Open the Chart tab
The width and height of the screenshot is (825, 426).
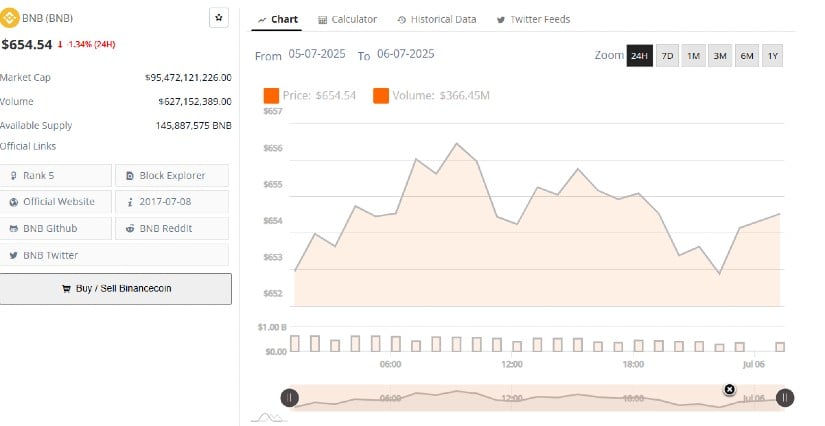click(x=277, y=19)
